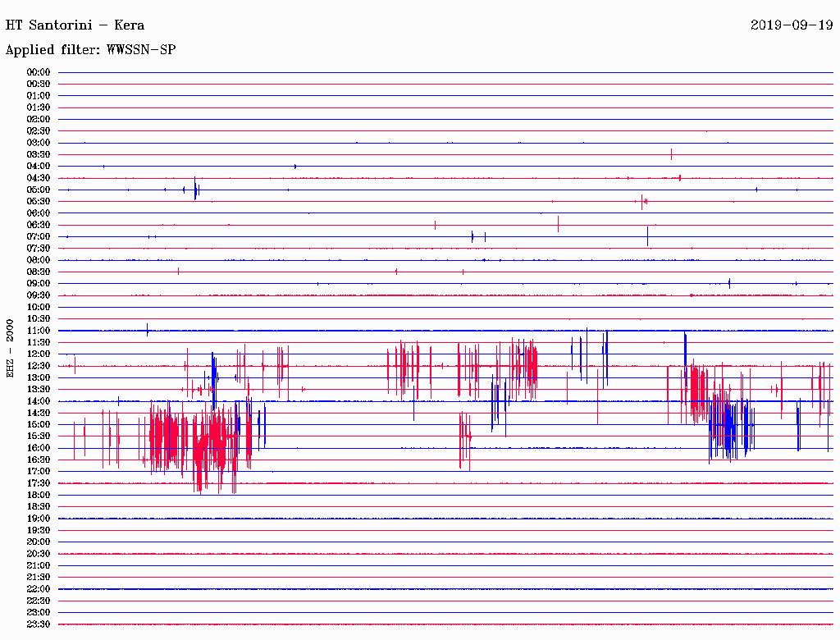
Task: Click the 02:00 time label
Action: 39,119
